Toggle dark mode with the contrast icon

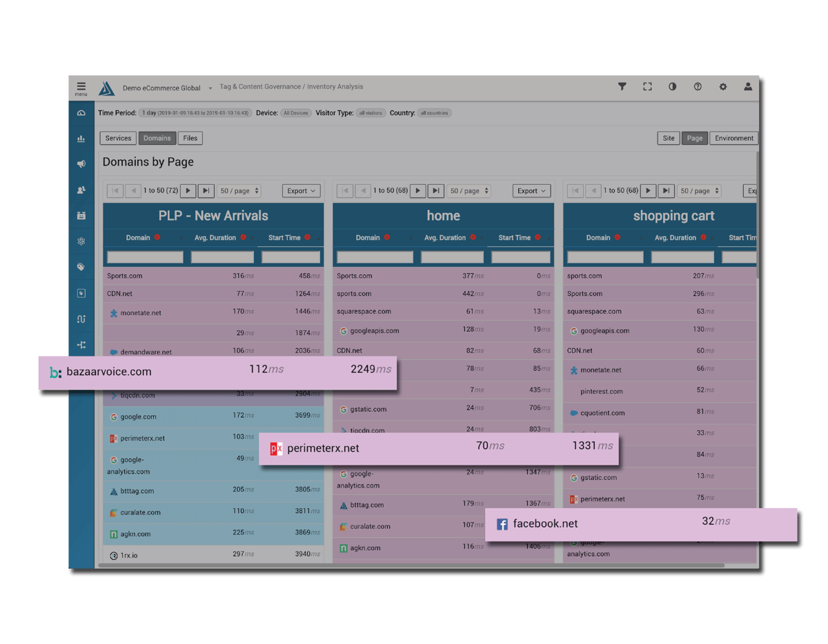click(672, 87)
